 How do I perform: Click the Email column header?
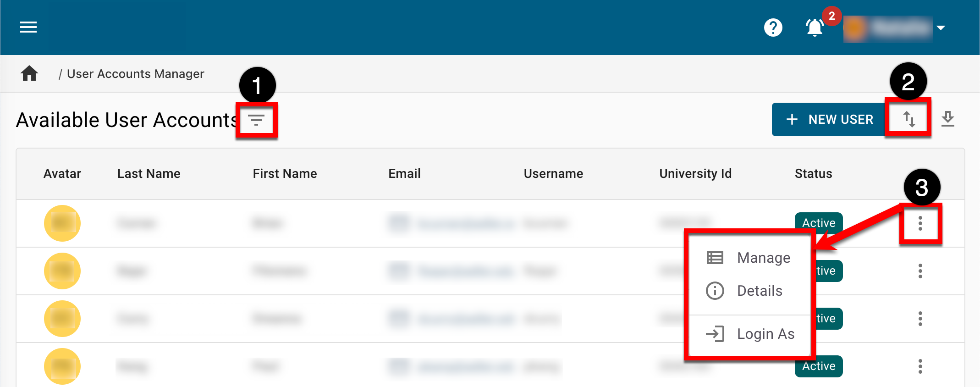[x=404, y=174]
